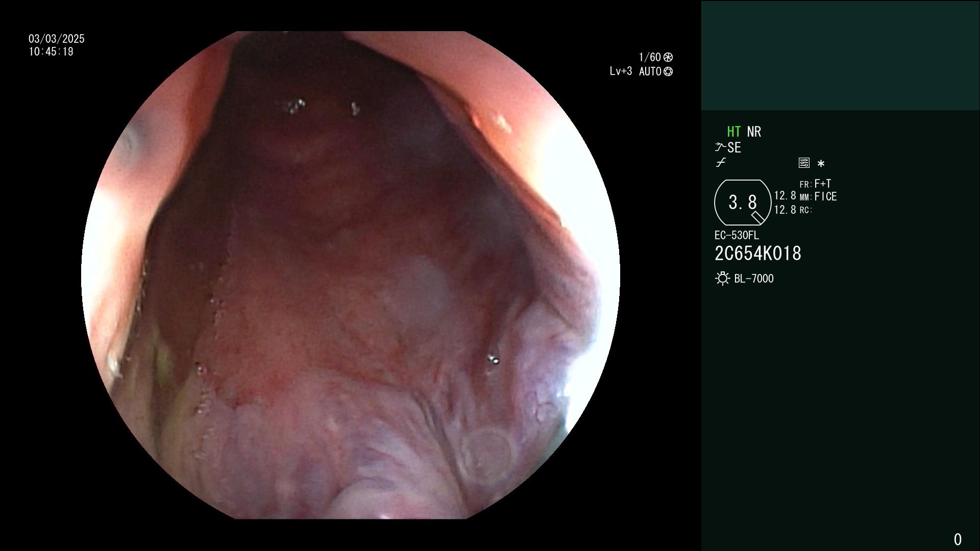Click the RC: field label

coord(806,210)
